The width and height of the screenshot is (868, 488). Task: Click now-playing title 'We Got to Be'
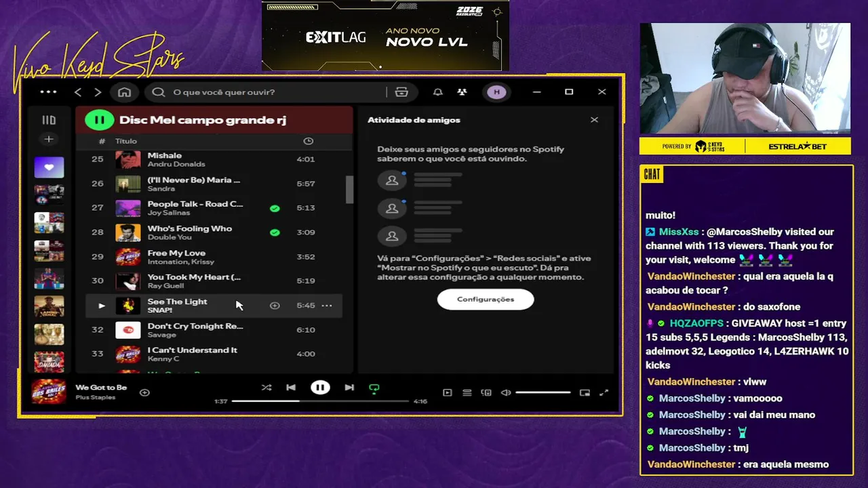coord(101,388)
